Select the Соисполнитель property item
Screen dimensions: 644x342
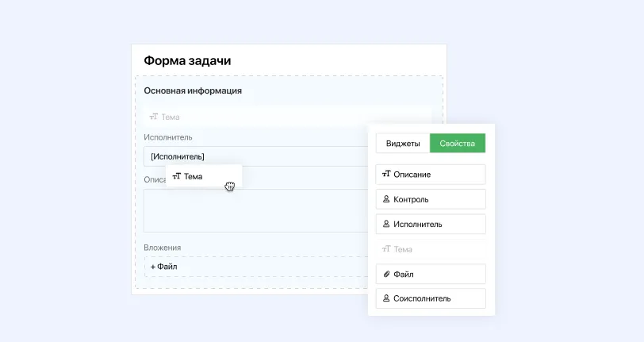click(431, 298)
